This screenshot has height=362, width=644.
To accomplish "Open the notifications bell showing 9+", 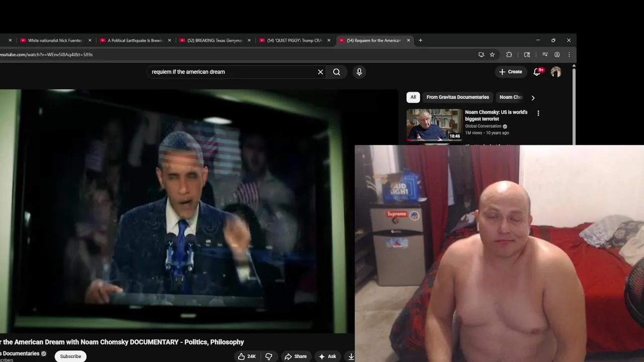I will click(x=537, y=72).
